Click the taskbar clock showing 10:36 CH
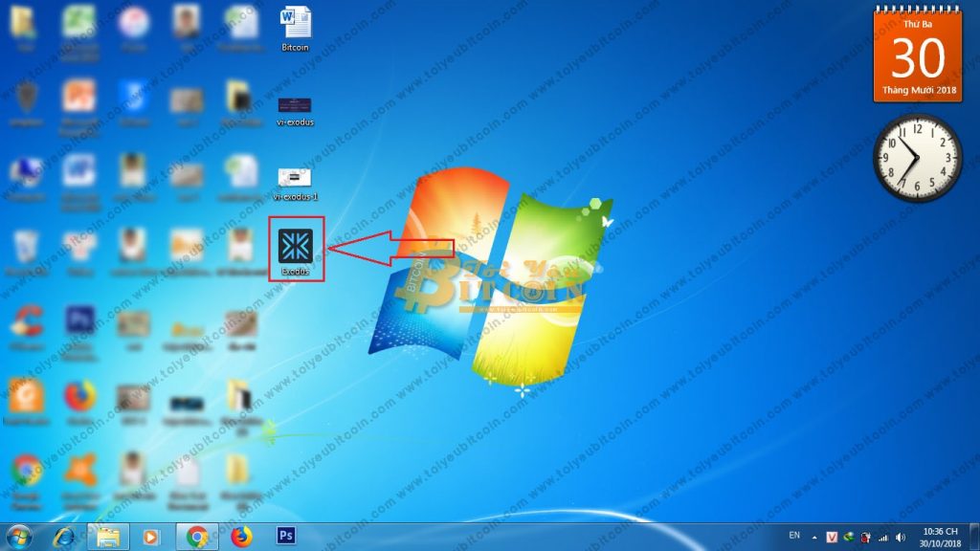 pos(938,537)
